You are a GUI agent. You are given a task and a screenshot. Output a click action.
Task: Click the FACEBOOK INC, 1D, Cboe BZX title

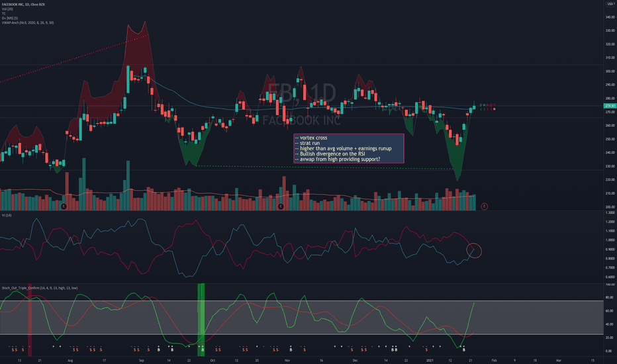(23, 5)
